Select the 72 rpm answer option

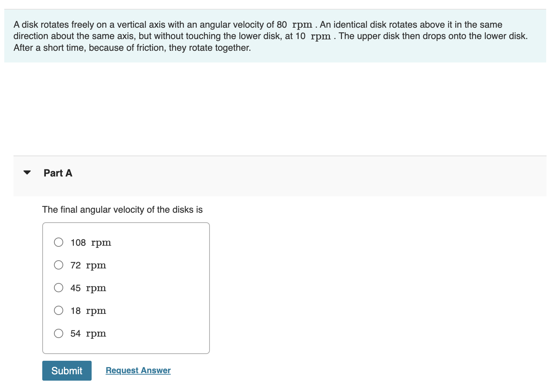click(59, 265)
